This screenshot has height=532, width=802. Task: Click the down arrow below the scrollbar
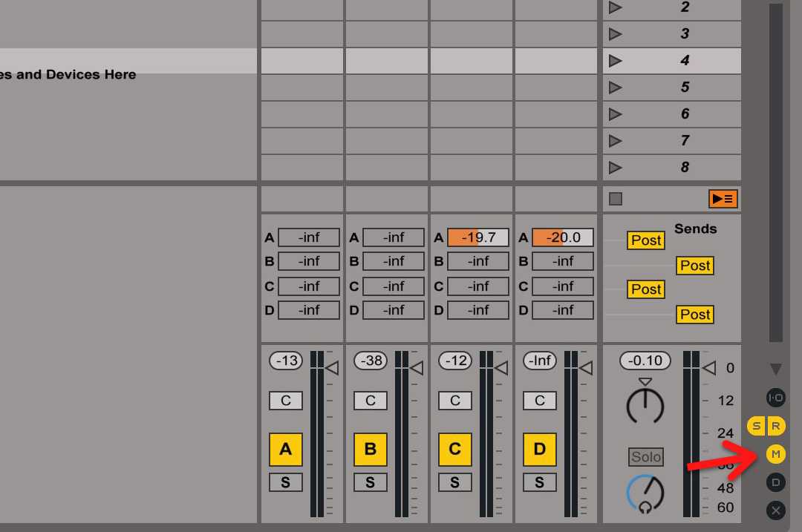pos(775,369)
